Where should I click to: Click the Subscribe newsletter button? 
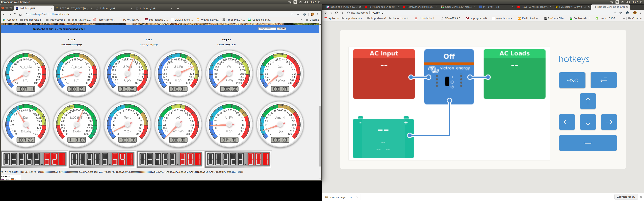281,29
